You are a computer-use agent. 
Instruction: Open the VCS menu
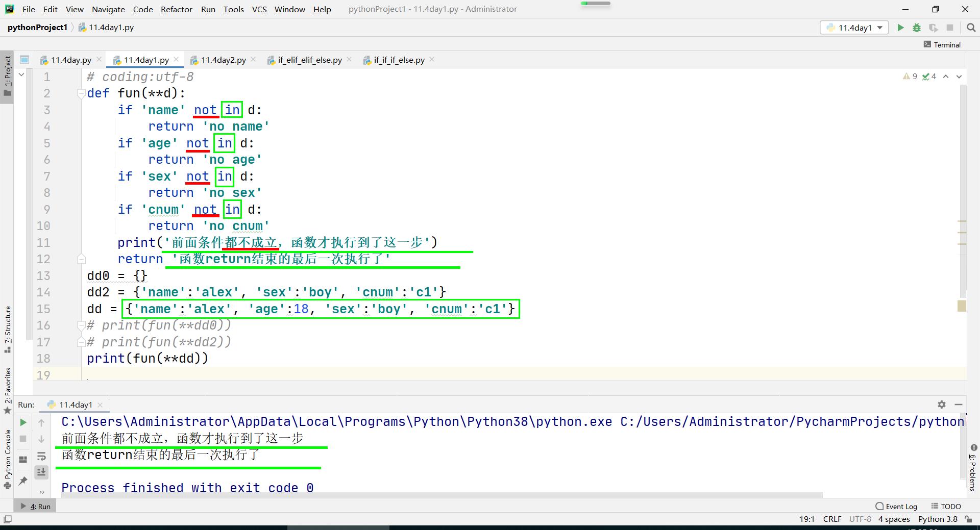coord(259,9)
